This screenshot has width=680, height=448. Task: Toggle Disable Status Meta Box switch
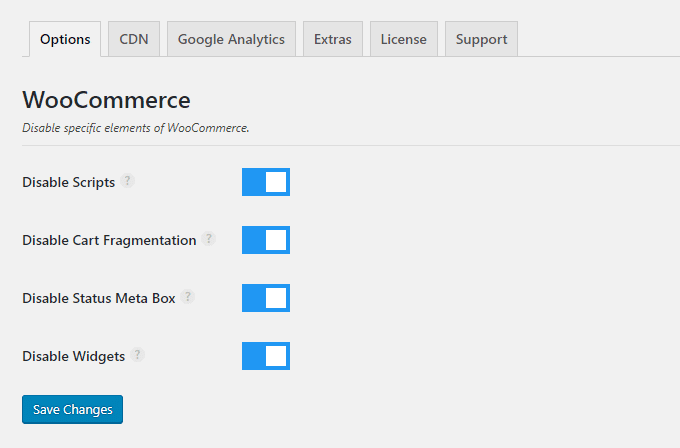tap(266, 298)
